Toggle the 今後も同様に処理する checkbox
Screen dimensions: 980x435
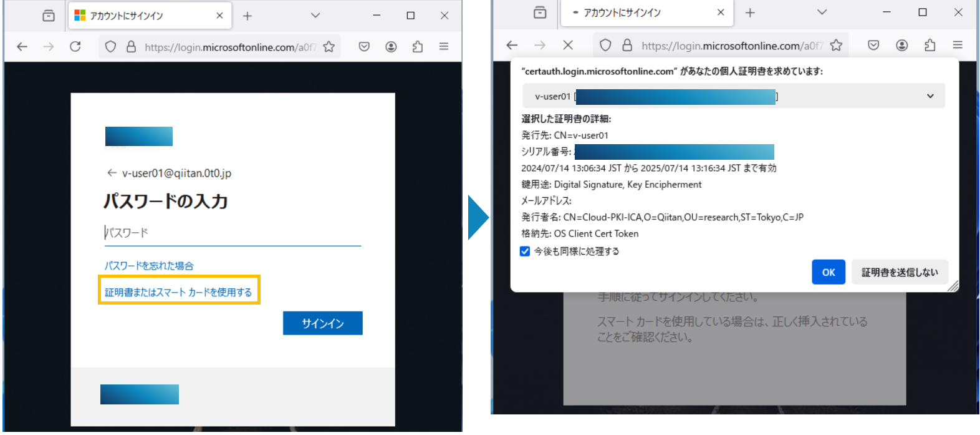point(525,251)
